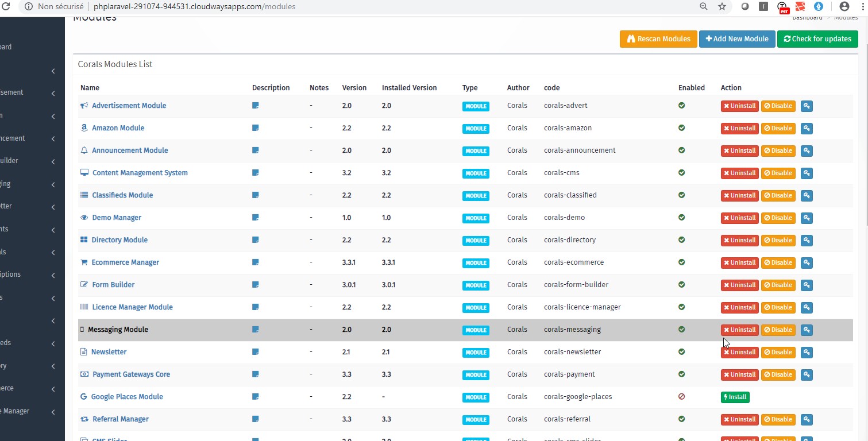
Task: Disable the Referral Manager module
Action: (x=778, y=419)
